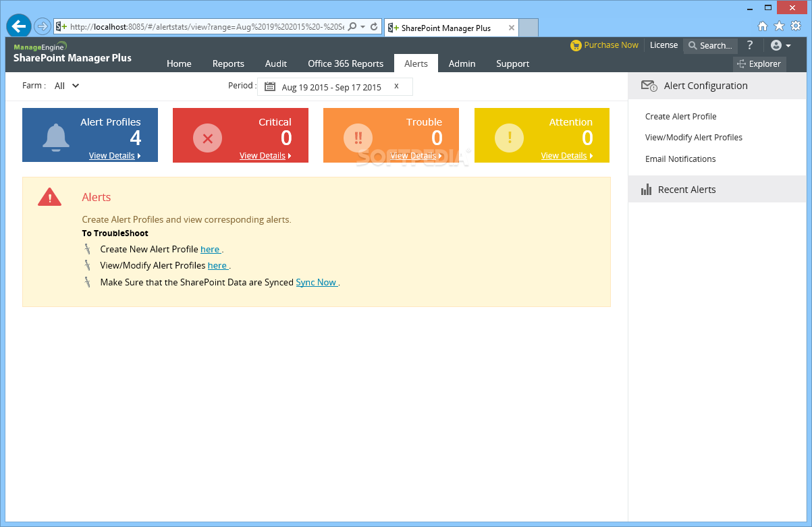Click the browser address URL field
Screen dimensions: 812x527
pyautogui.click(x=207, y=27)
